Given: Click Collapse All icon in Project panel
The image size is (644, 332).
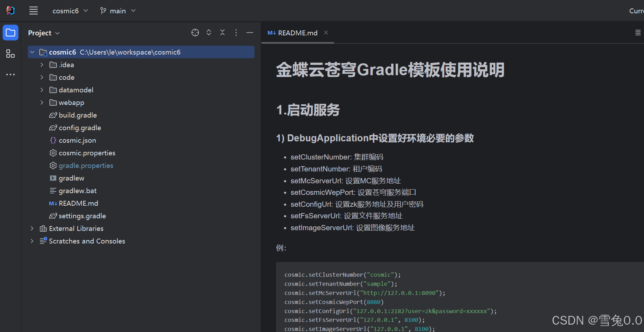Looking at the screenshot, I should click(222, 33).
